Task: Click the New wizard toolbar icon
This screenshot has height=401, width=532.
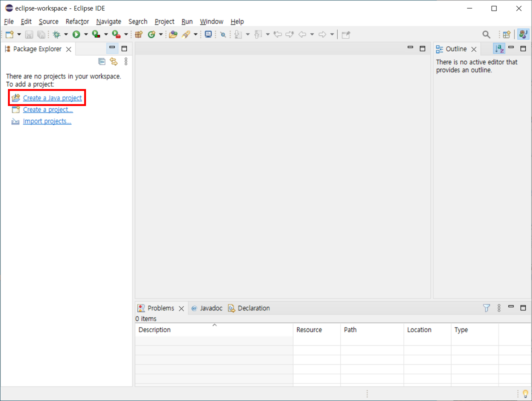Action: [x=9, y=35]
